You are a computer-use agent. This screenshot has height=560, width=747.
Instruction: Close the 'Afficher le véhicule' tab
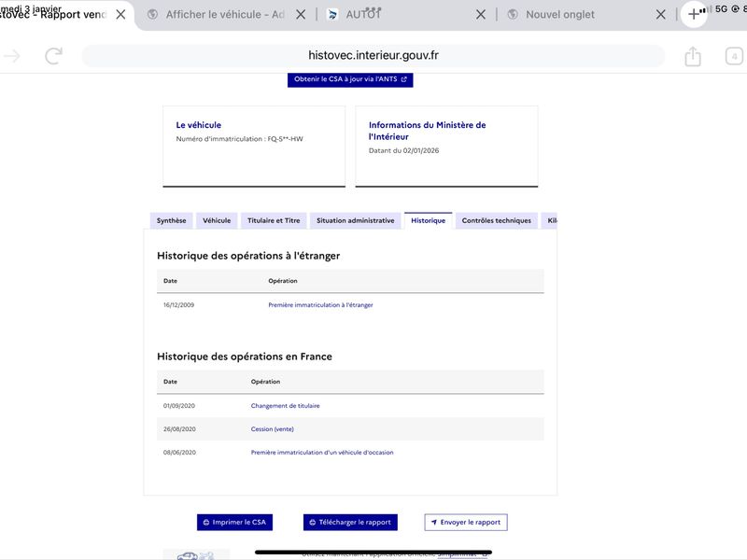coord(299,15)
